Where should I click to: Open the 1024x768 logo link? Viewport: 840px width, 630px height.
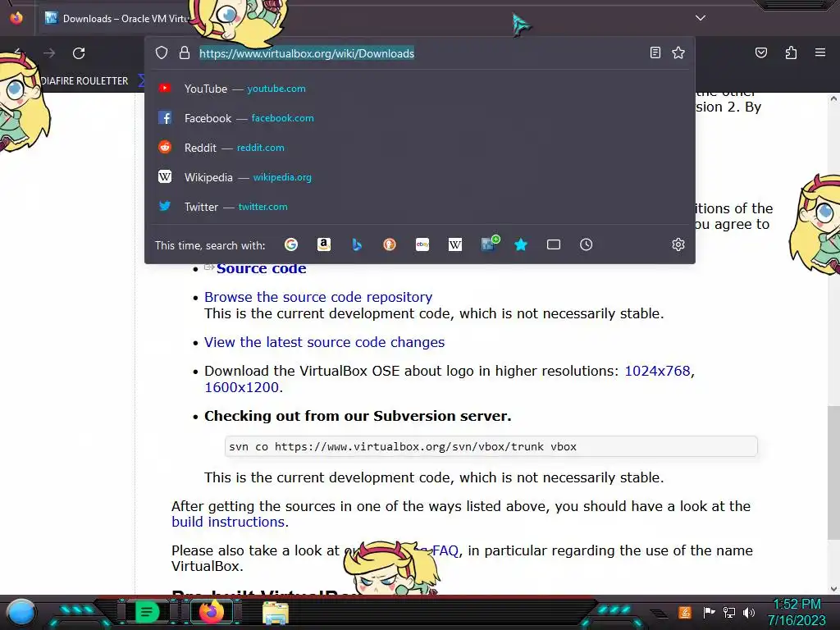coord(657,371)
